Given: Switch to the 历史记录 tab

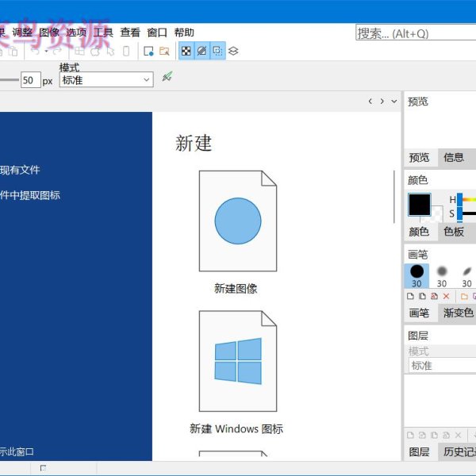Looking at the screenshot, I should pyautogui.click(x=459, y=452).
